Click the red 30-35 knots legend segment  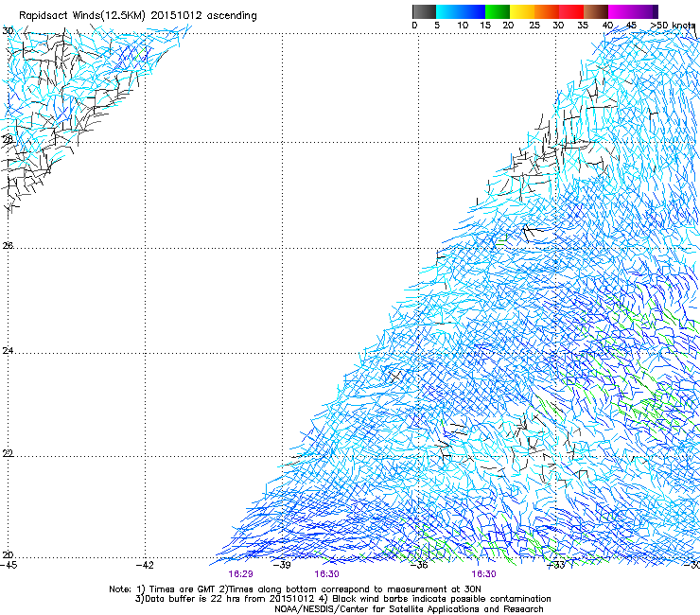coord(571,11)
